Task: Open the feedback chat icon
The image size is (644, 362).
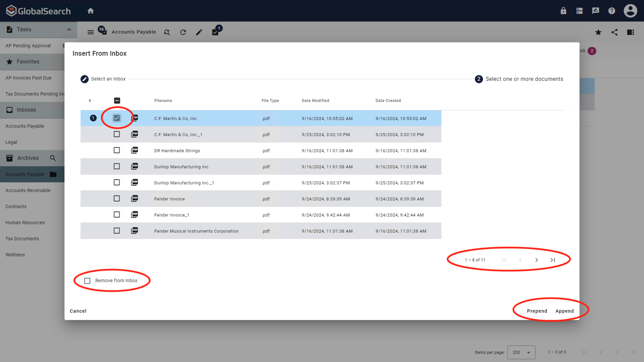Action: click(595, 11)
